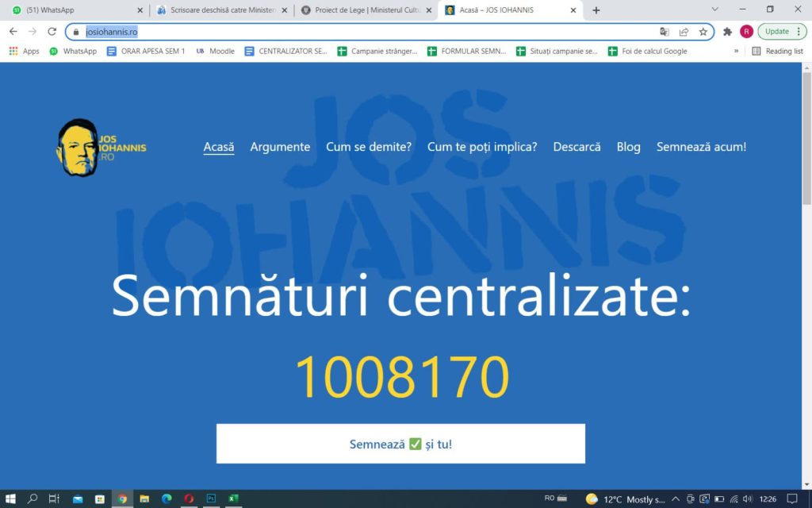Open a new browser tab

pyautogui.click(x=596, y=10)
